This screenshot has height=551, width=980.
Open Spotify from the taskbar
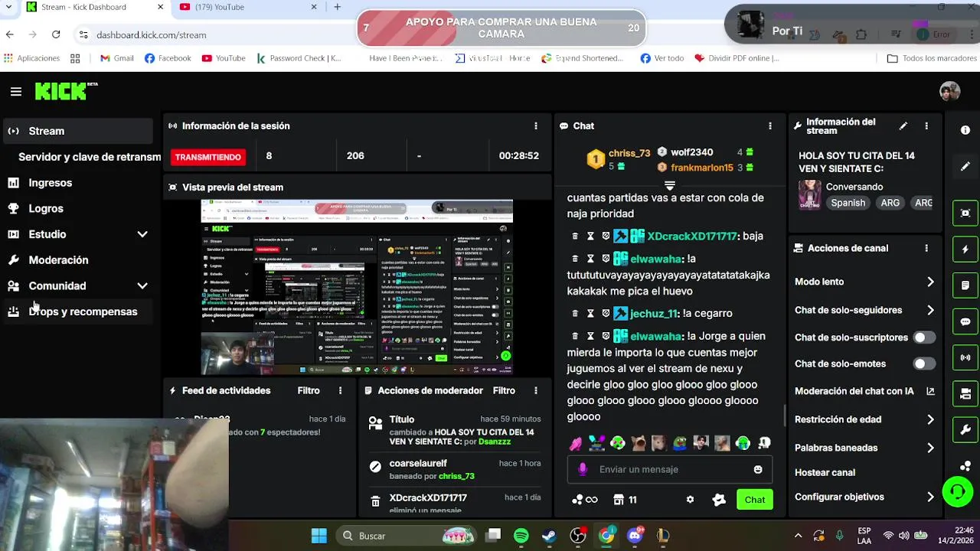click(x=521, y=536)
